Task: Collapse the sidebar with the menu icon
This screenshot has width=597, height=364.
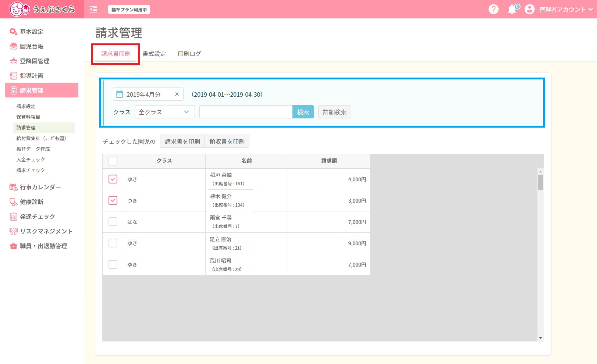Action: pyautogui.click(x=93, y=10)
